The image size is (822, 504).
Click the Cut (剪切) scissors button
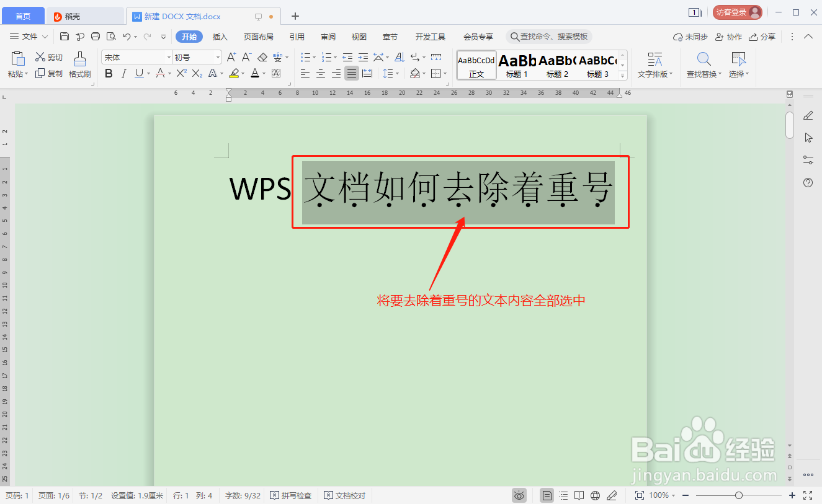(x=49, y=57)
